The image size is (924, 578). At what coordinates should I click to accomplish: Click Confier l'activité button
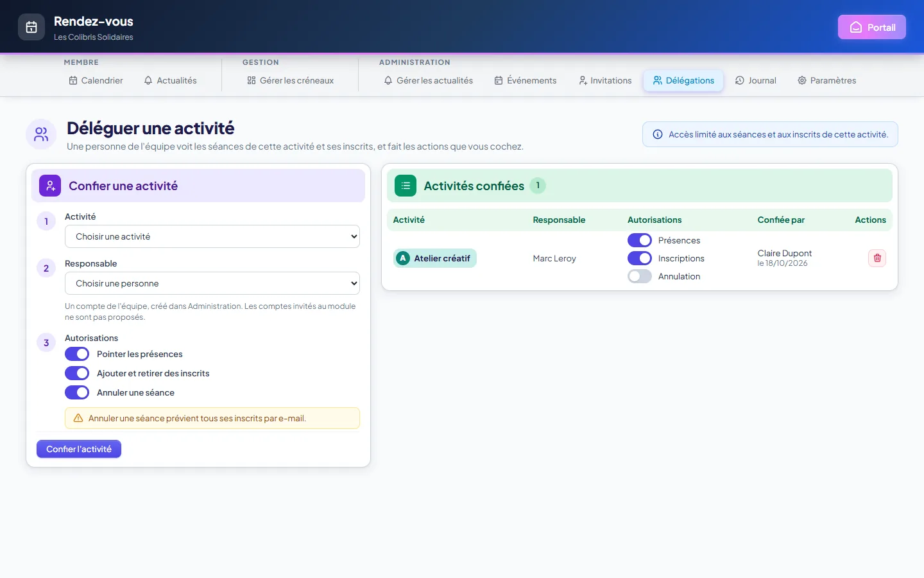[79, 449]
